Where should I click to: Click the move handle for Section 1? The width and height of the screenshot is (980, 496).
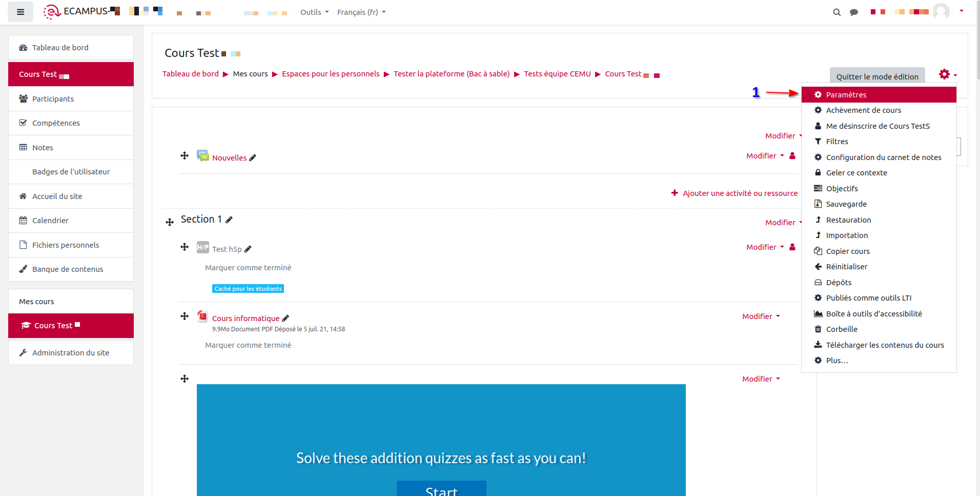170,222
